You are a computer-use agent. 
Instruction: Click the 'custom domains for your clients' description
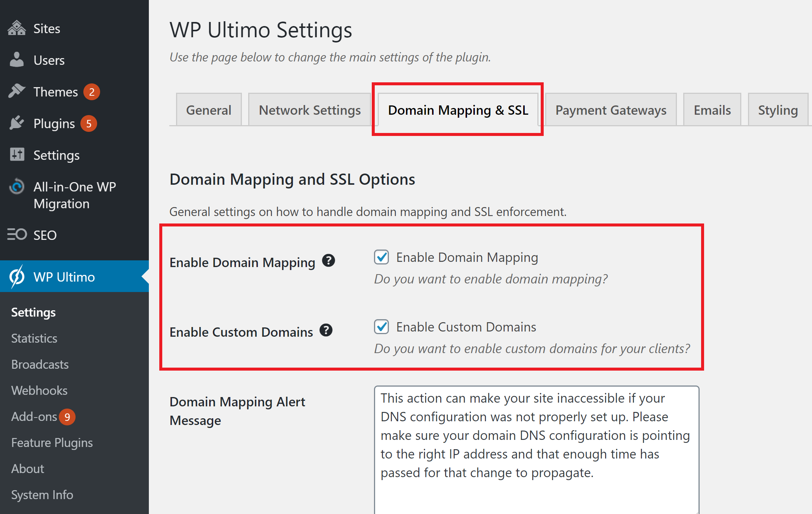point(532,349)
